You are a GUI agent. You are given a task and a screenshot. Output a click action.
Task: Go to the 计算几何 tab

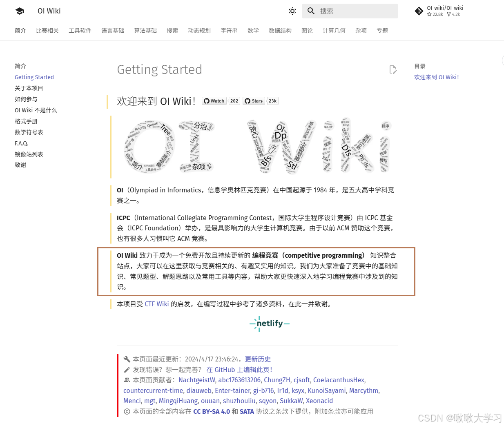pyautogui.click(x=334, y=31)
